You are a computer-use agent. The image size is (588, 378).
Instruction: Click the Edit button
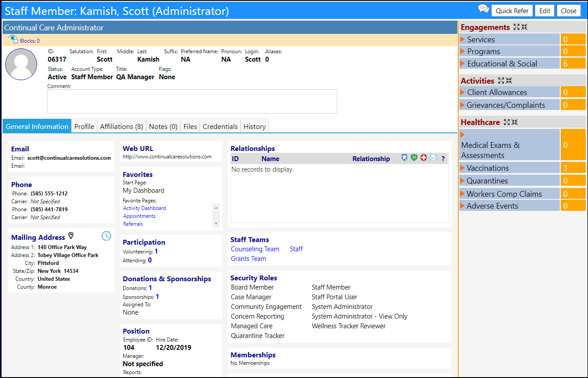tap(545, 11)
